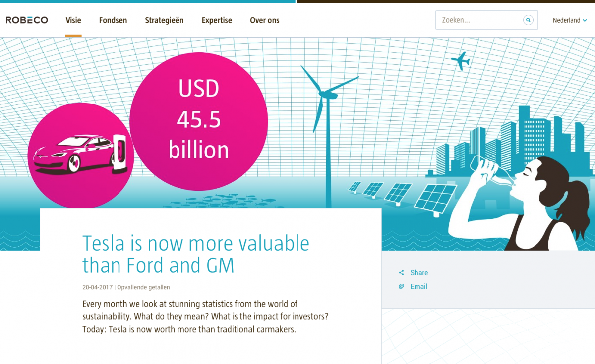595x364 pixels.
Task: Open the Expertise menu item
Action: pos(217,20)
